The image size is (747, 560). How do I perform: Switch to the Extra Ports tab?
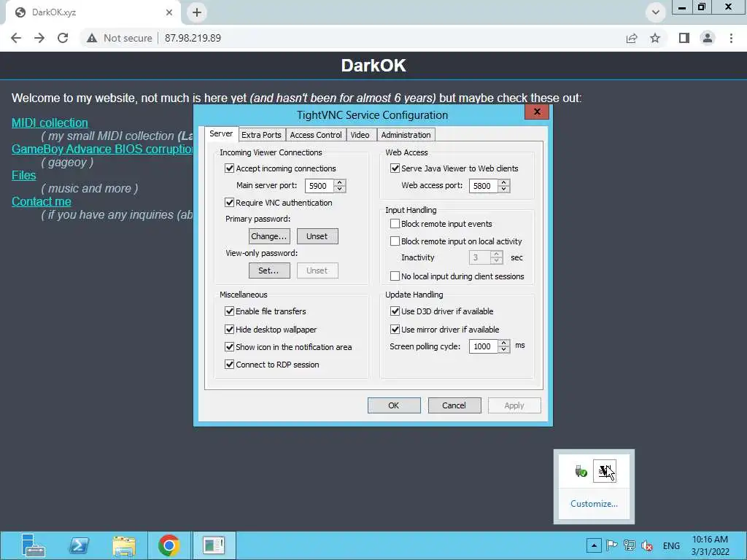tap(261, 135)
